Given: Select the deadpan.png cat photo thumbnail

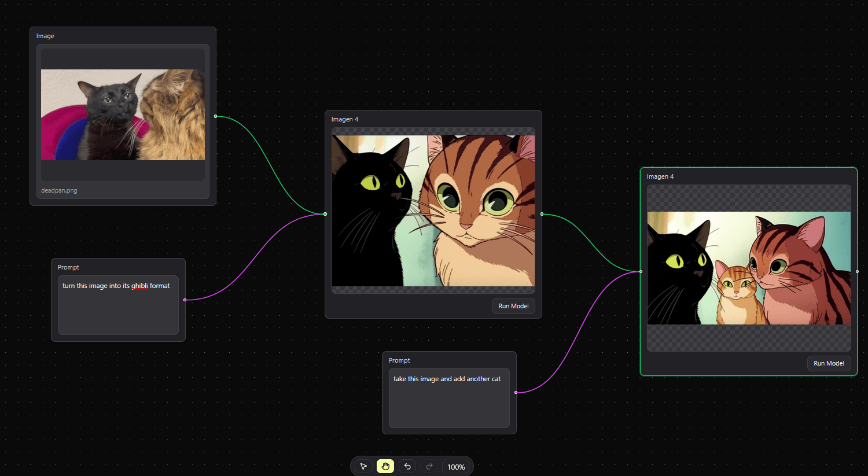Looking at the screenshot, I should (123, 115).
